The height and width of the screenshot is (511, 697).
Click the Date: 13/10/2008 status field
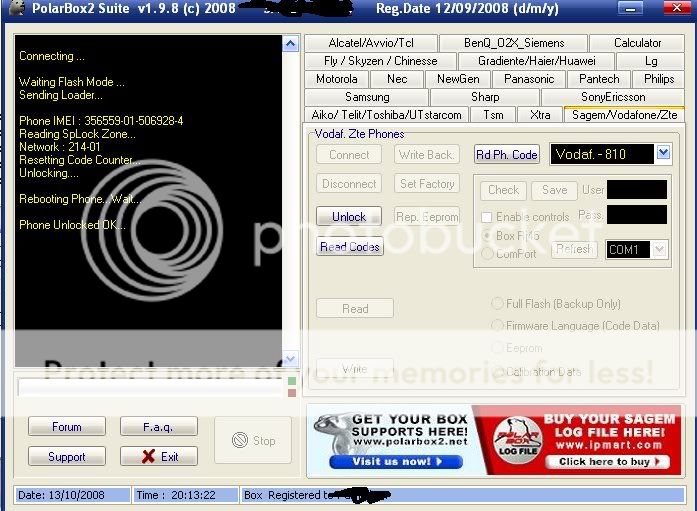coord(72,495)
